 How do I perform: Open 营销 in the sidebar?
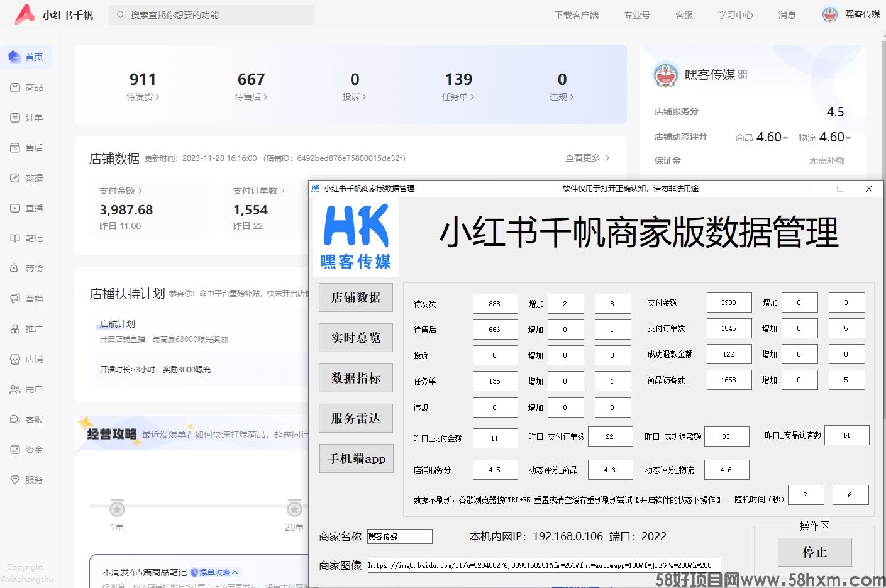point(26,299)
